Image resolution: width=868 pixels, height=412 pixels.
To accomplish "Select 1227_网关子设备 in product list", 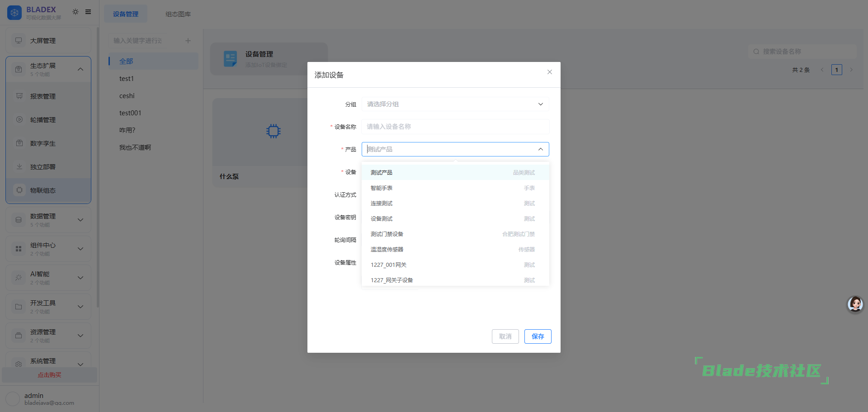I will (455, 280).
